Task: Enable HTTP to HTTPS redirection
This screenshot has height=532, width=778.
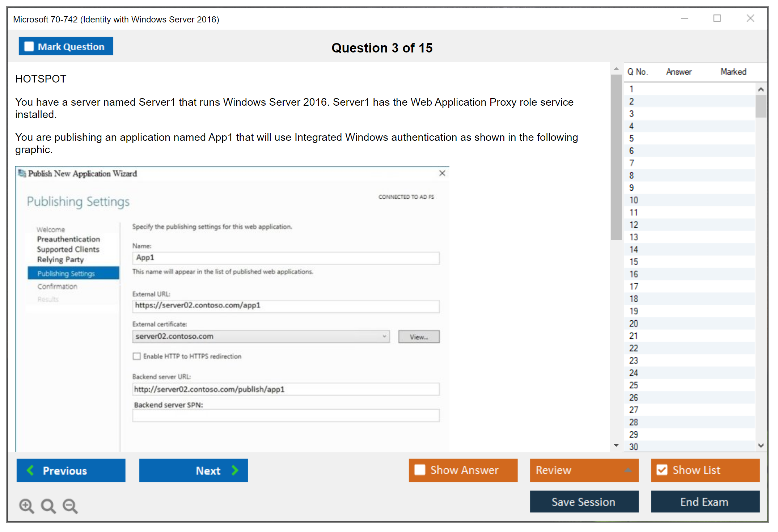Action: (137, 356)
